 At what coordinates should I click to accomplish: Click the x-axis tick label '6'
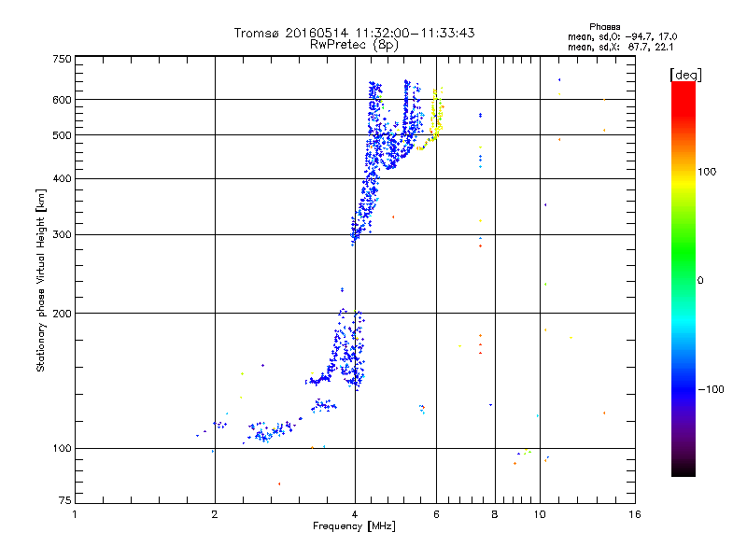point(436,514)
